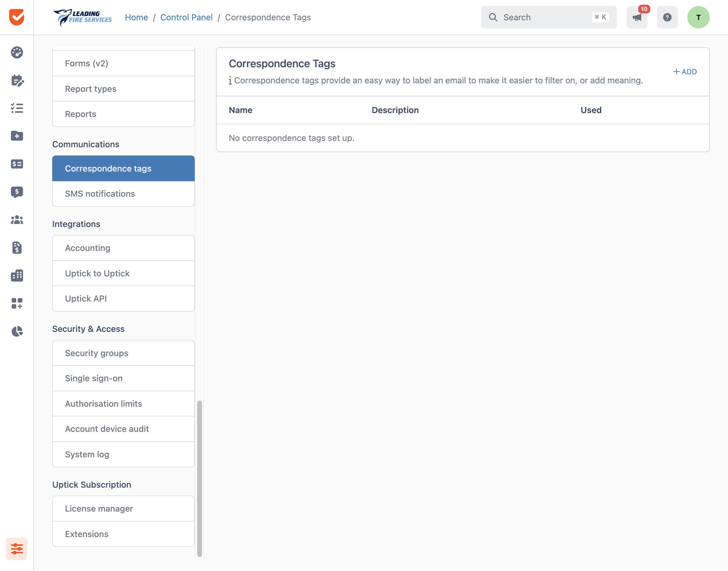Click the Control Panel breadcrumb link
The height and width of the screenshot is (571, 728).
click(x=186, y=17)
